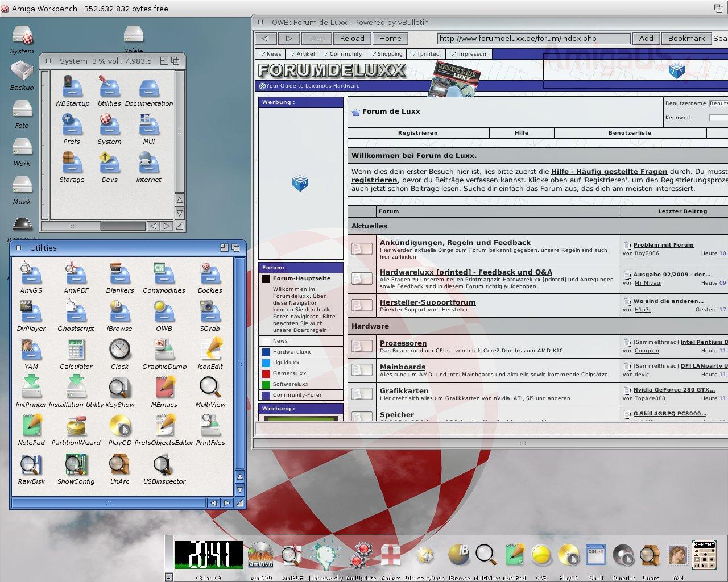Click the Bookmark button in OWB
Viewport: 728px width, 582px height.
click(686, 39)
